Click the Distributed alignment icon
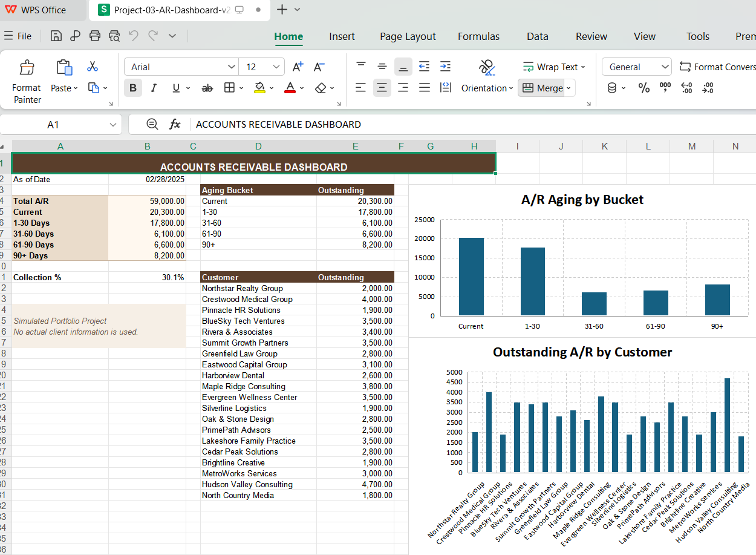 (446, 88)
